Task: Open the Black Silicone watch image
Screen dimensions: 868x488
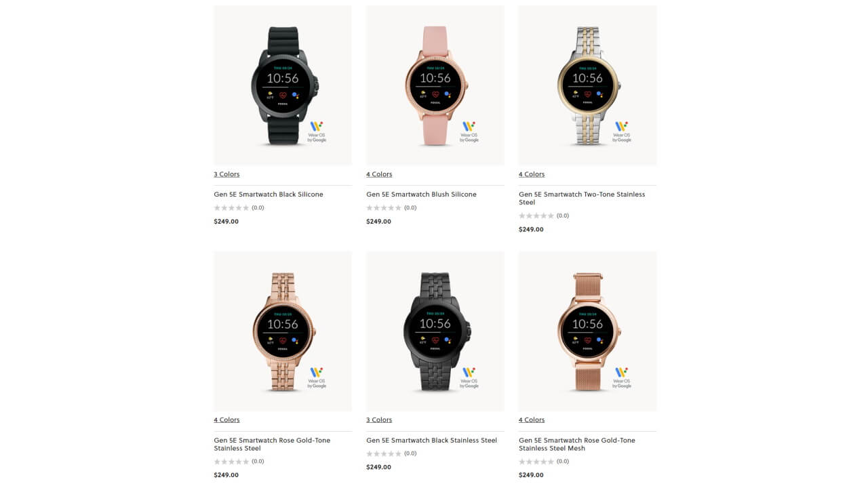Action: tap(283, 85)
